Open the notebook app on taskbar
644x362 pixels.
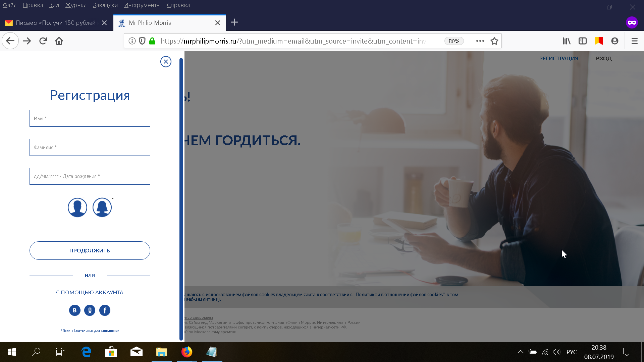click(212, 352)
